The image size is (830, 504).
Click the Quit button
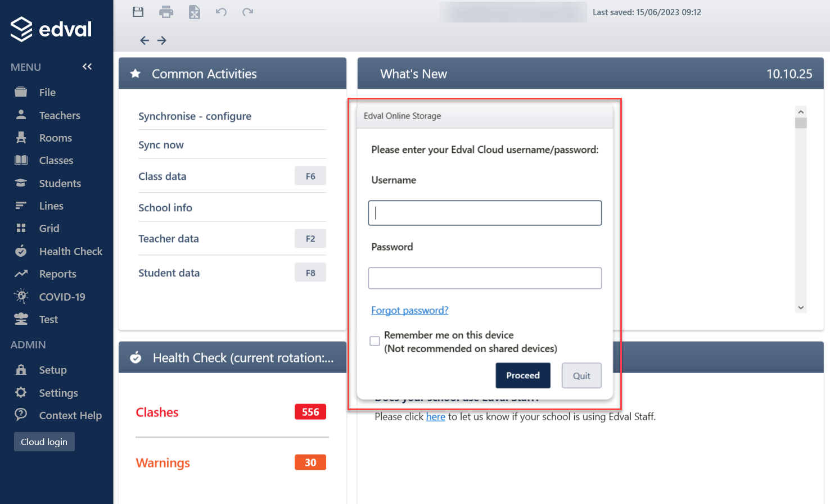tap(581, 375)
